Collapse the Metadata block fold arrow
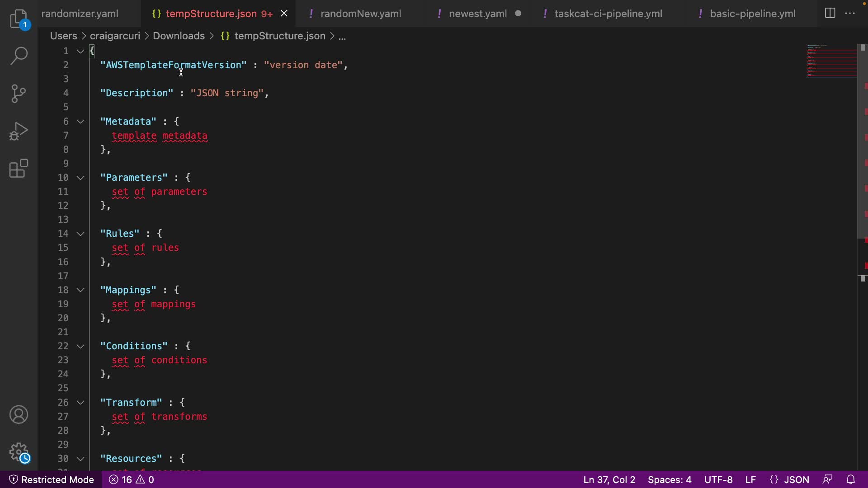Viewport: 868px width, 488px height. (80, 122)
